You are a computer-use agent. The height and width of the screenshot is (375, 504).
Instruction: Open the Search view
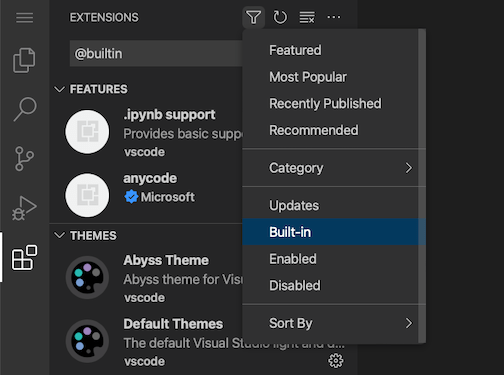[x=25, y=109]
